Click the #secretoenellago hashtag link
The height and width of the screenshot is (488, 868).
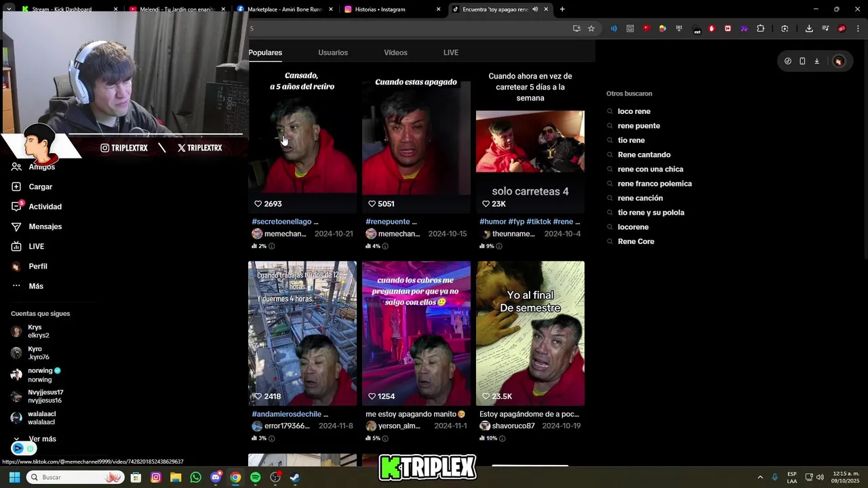tap(281, 222)
